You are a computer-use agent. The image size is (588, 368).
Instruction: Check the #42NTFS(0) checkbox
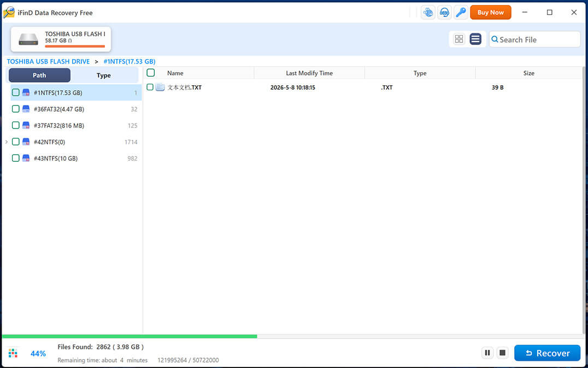(15, 142)
